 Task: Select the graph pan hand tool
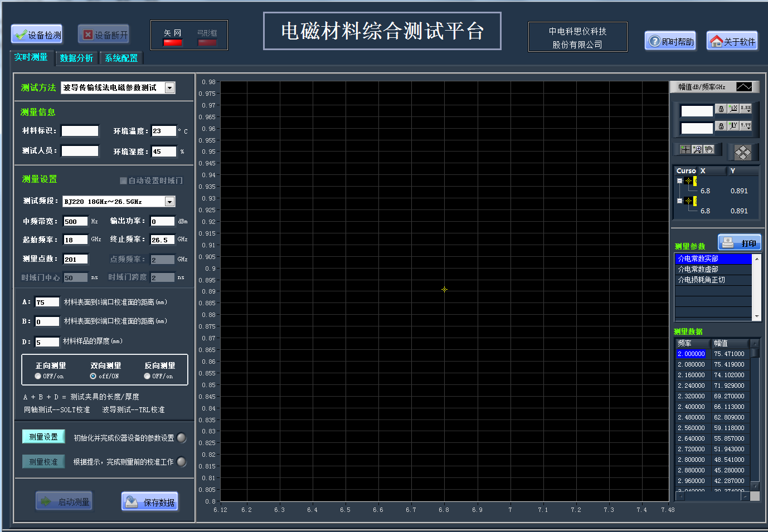[709, 149]
